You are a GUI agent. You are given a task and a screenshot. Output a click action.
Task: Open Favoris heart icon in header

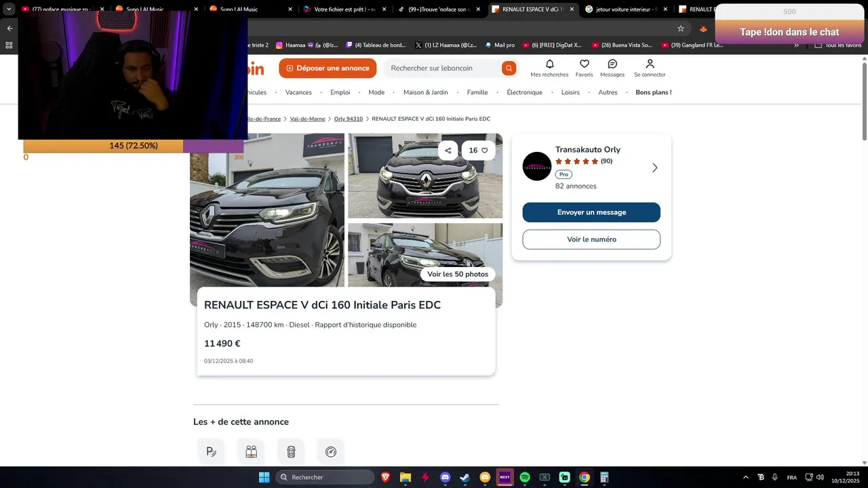(x=584, y=64)
